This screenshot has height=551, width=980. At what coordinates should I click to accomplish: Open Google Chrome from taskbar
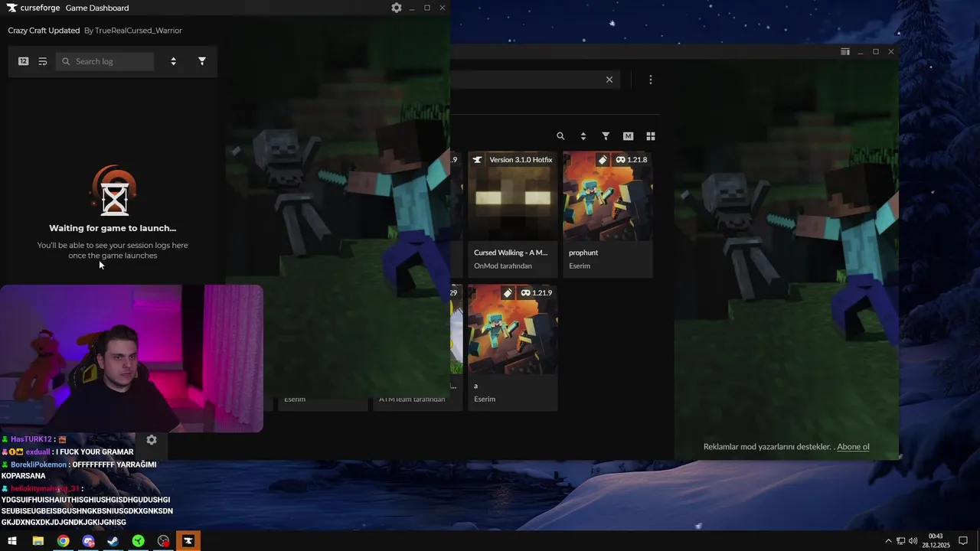pyautogui.click(x=63, y=541)
